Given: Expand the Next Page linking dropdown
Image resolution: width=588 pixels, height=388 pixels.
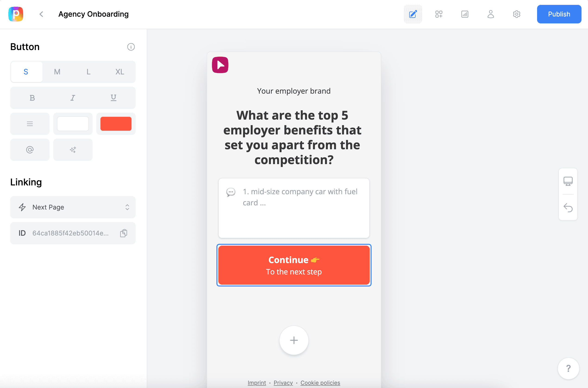Looking at the screenshot, I should 128,207.
